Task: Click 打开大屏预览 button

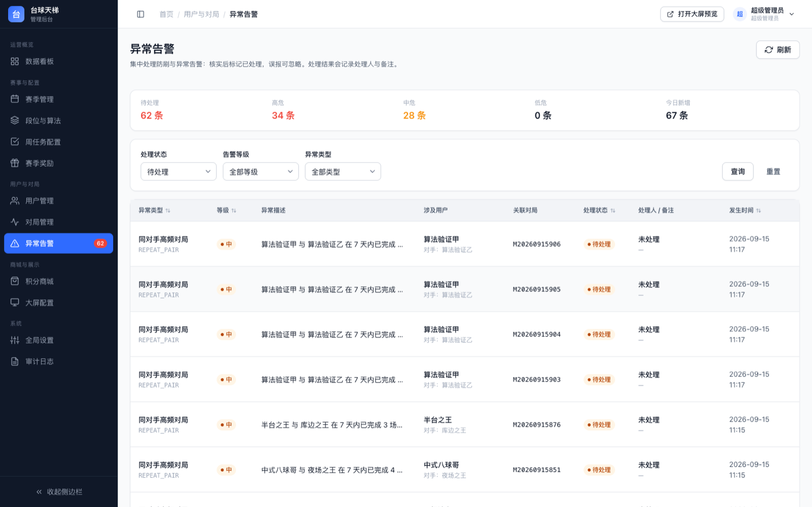Action: coord(692,14)
